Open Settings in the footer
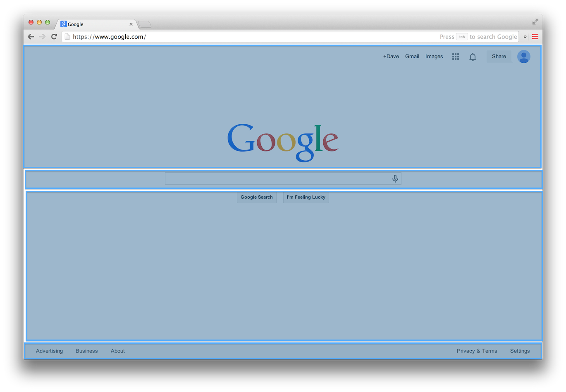566x392 pixels. (x=520, y=351)
